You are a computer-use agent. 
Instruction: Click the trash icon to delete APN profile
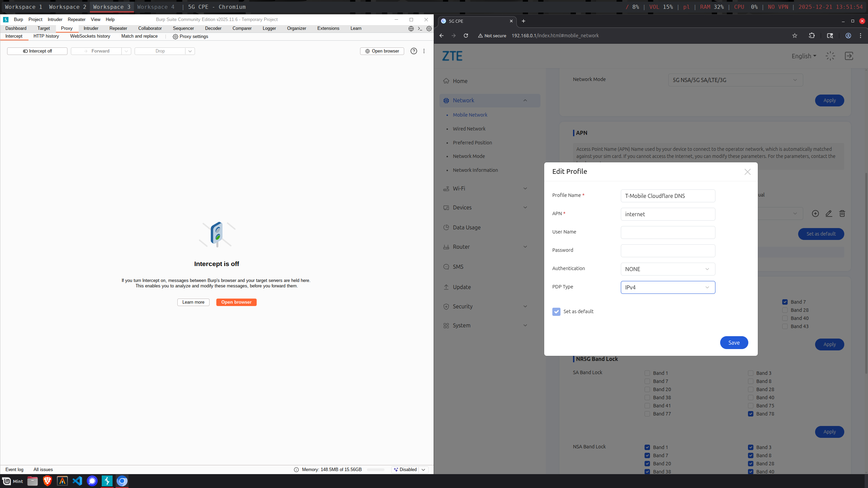pyautogui.click(x=842, y=213)
